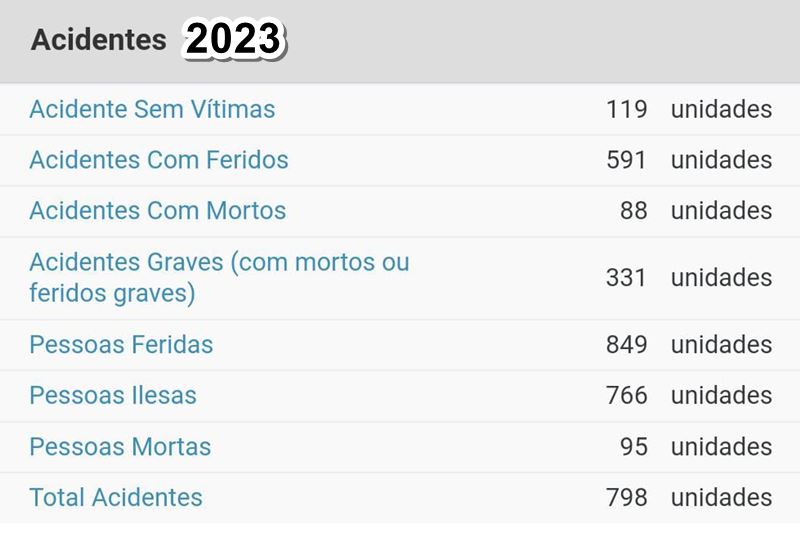This screenshot has height=546, width=800.
Task: Click the value 798 for Total Acidentes
Action: (x=627, y=498)
